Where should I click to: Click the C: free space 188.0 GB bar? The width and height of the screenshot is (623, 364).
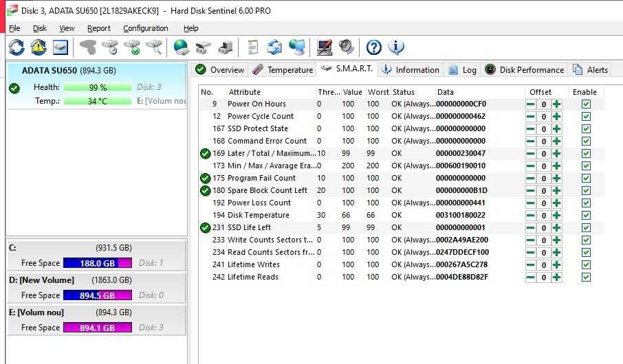coord(98,263)
